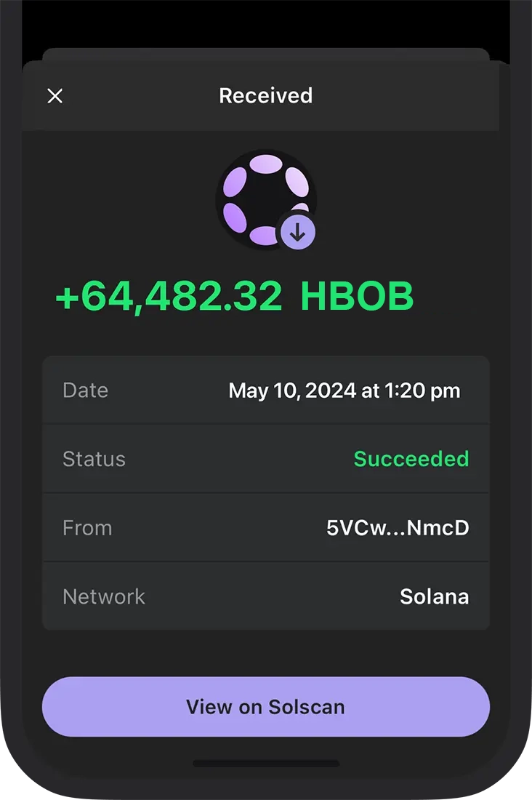Image resolution: width=532 pixels, height=800 pixels.
Task: Tap the +64,482.32 amount
Action: (x=169, y=296)
